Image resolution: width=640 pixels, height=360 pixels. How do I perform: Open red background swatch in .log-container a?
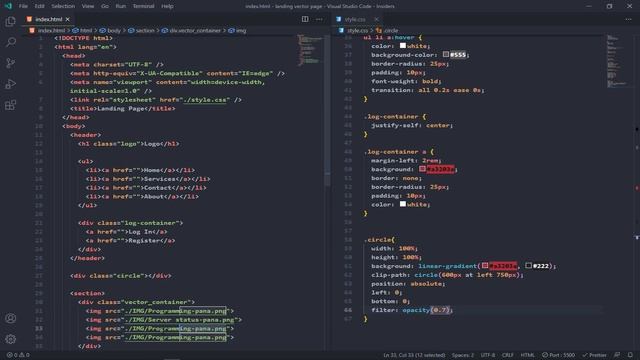coord(422,169)
